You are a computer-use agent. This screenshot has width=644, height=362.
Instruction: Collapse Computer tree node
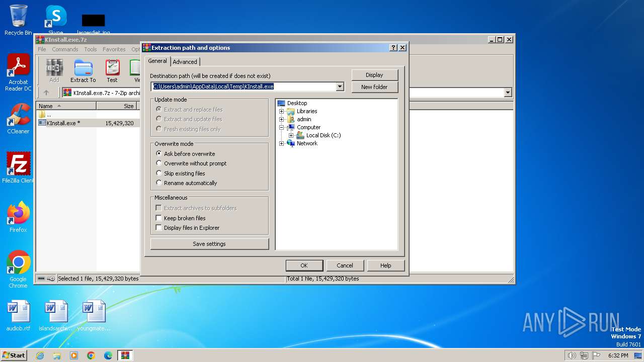282,127
